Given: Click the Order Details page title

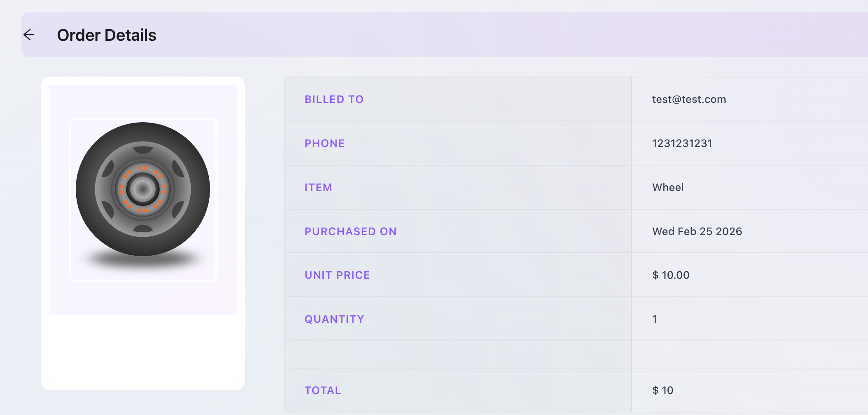Looking at the screenshot, I should (107, 35).
